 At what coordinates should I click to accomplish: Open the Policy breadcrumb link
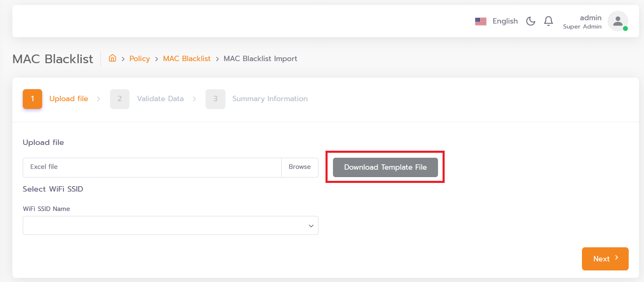coord(139,59)
